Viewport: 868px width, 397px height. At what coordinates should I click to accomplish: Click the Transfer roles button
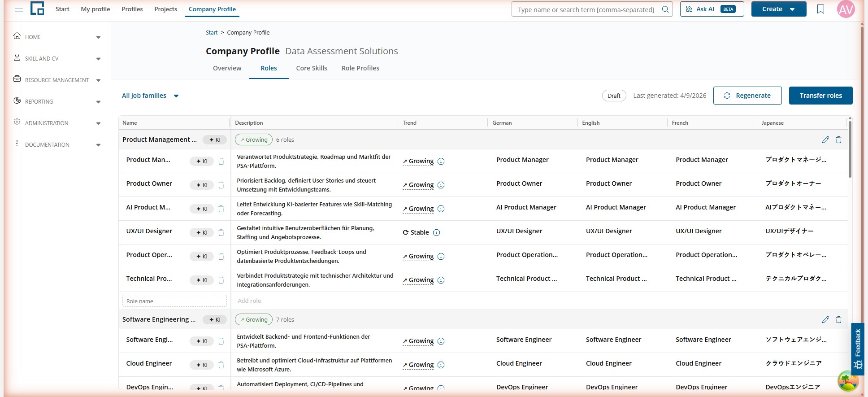[820, 96]
